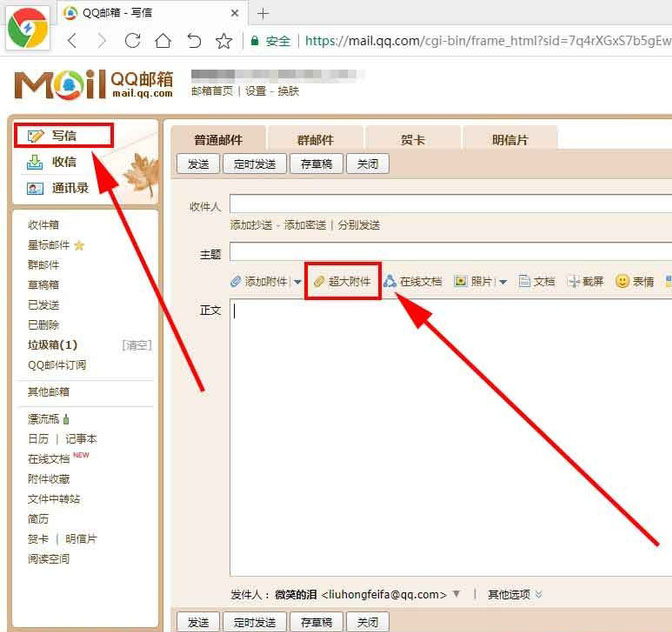Click the 截屏 screenshot icon

(573, 282)
